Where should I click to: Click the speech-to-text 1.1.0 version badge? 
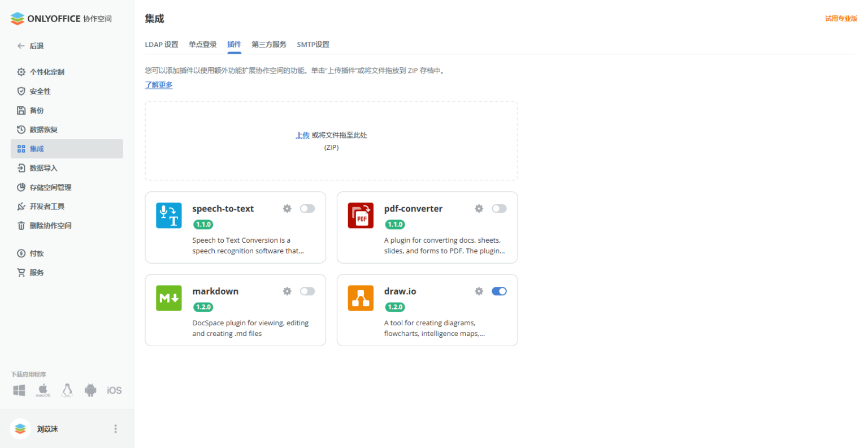pos(203,225)
